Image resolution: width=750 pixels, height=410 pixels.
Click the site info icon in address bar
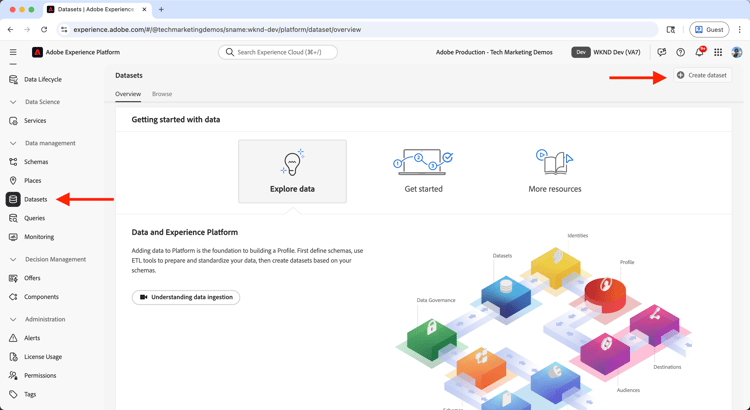coord(64,30)
